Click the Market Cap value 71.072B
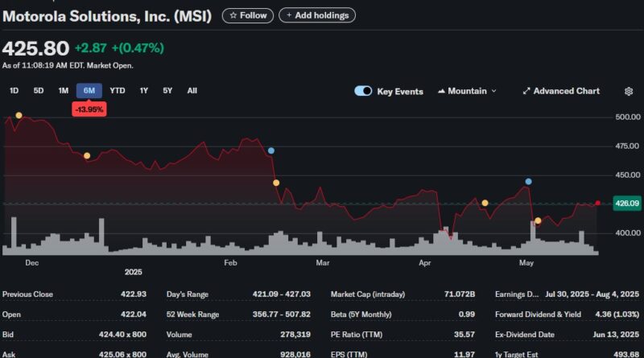 tap(460, 294)
